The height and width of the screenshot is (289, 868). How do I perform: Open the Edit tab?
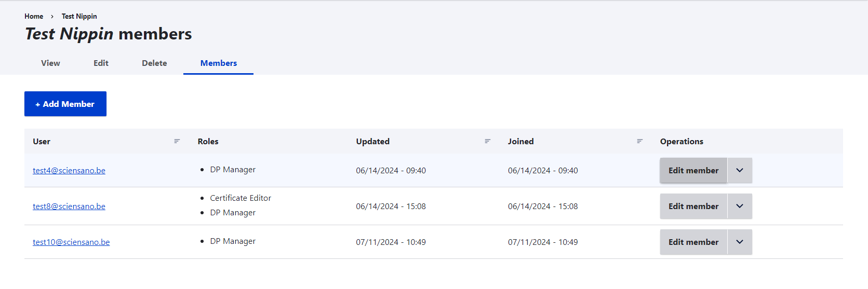101,63
